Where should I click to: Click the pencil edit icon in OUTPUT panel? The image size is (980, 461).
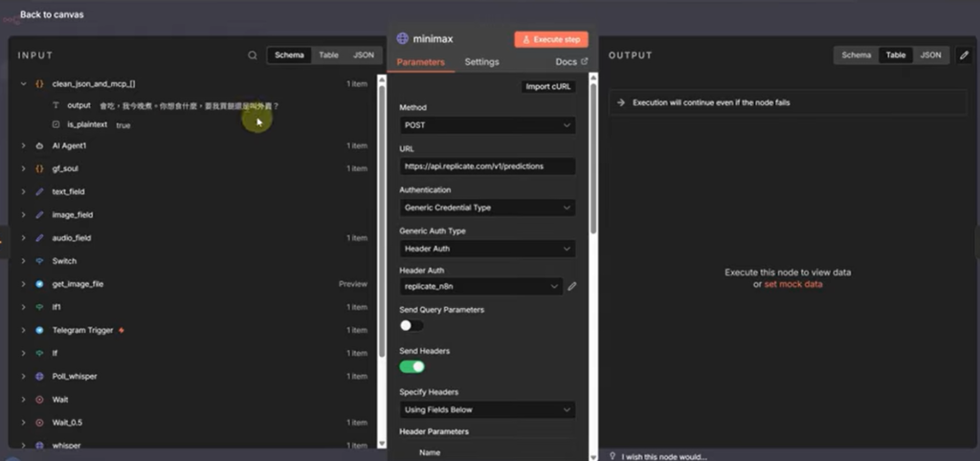964,55
